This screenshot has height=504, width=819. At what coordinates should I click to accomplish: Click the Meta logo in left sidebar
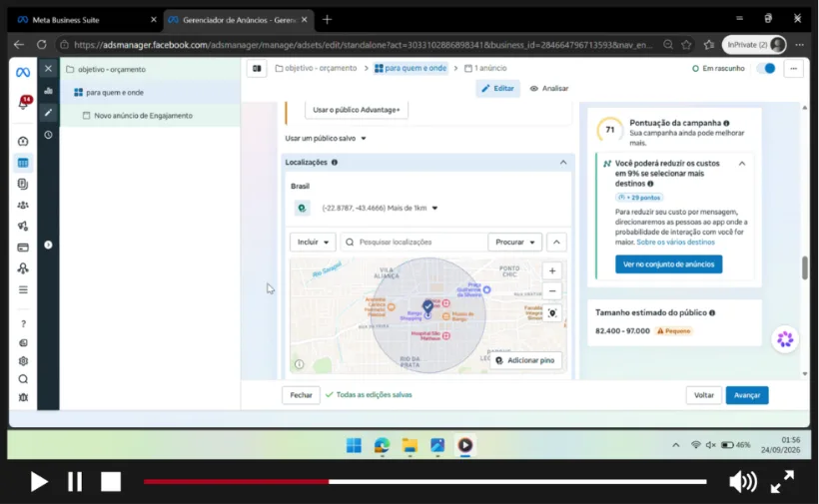pyautogui.click(x=22, y=73)
